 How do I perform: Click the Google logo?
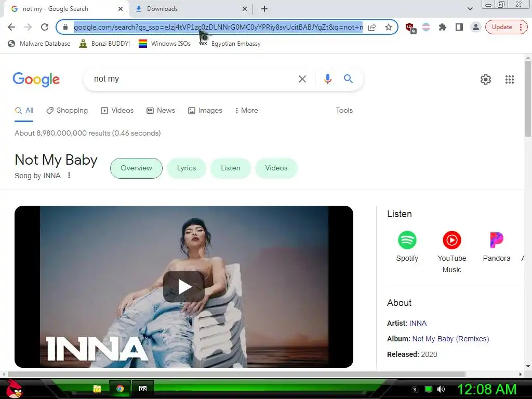click(36, 79)
